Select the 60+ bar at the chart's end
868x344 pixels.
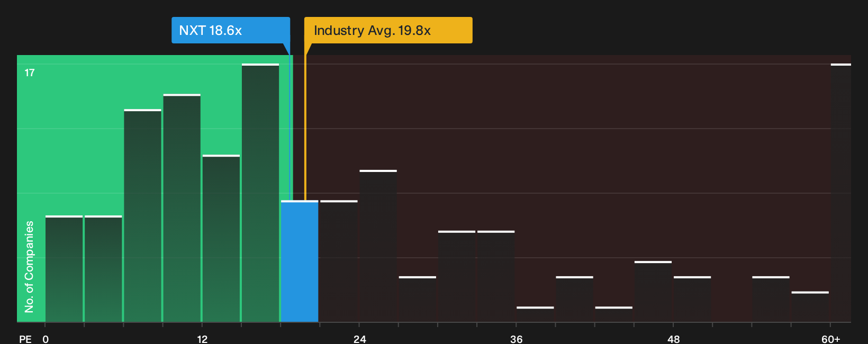pyautogui.click(x=841, y=193)
